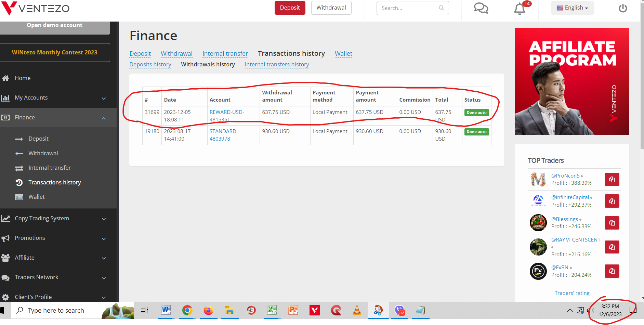Click copy button for @FxBN trader

[x=612, y=271]
